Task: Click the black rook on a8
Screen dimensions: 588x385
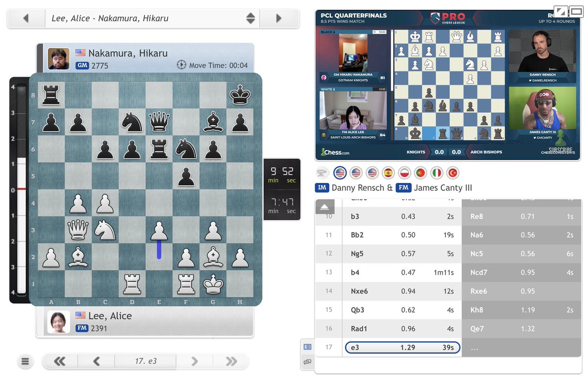Action: (51, 95)
